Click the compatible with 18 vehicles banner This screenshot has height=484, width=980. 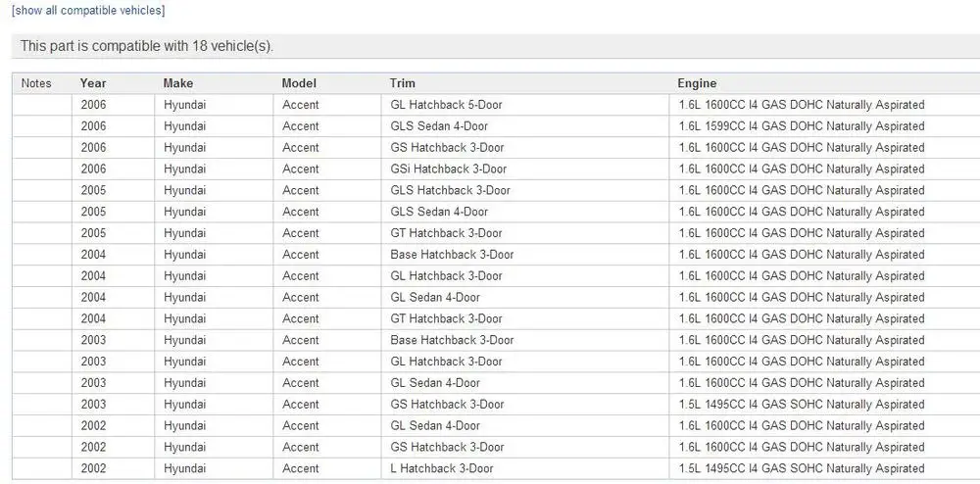point(496,46)
